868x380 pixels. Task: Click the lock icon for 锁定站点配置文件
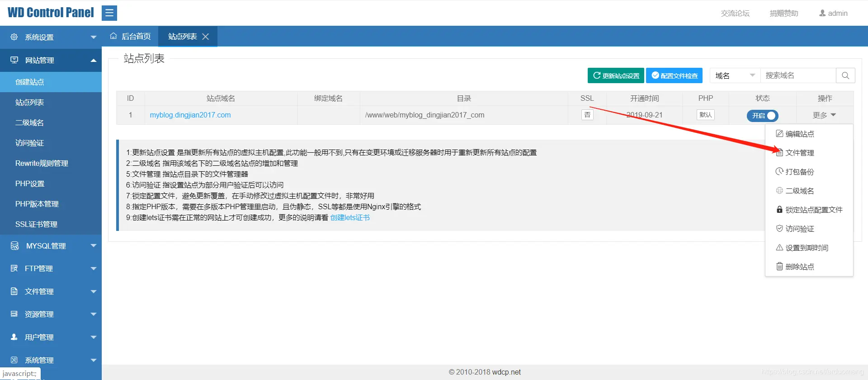(x=779, y=210)
